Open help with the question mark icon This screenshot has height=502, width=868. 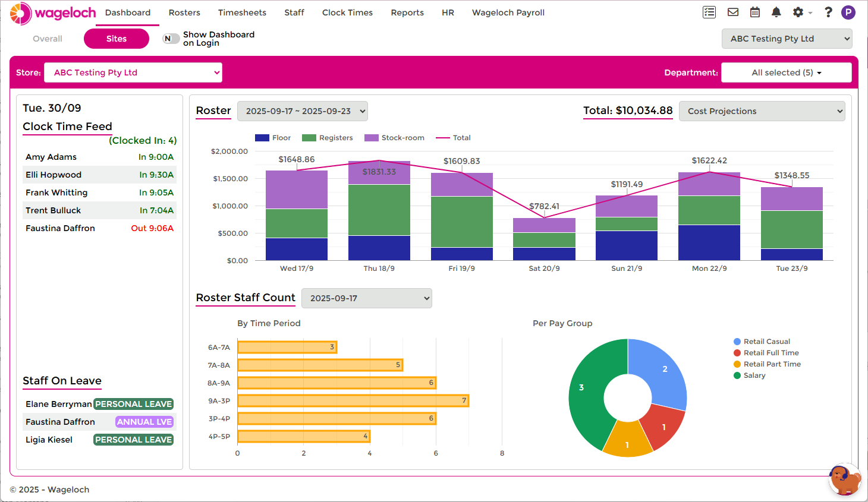828,12
